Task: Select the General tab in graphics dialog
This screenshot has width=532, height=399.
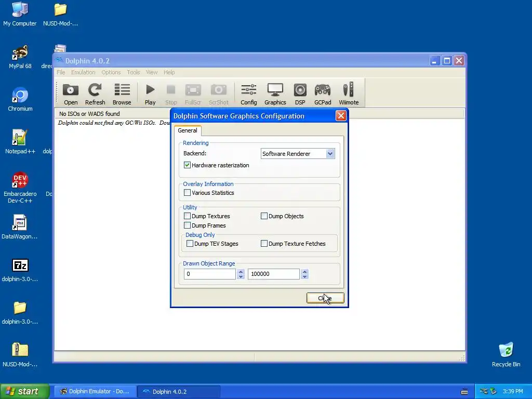Action: coord(187,130)
